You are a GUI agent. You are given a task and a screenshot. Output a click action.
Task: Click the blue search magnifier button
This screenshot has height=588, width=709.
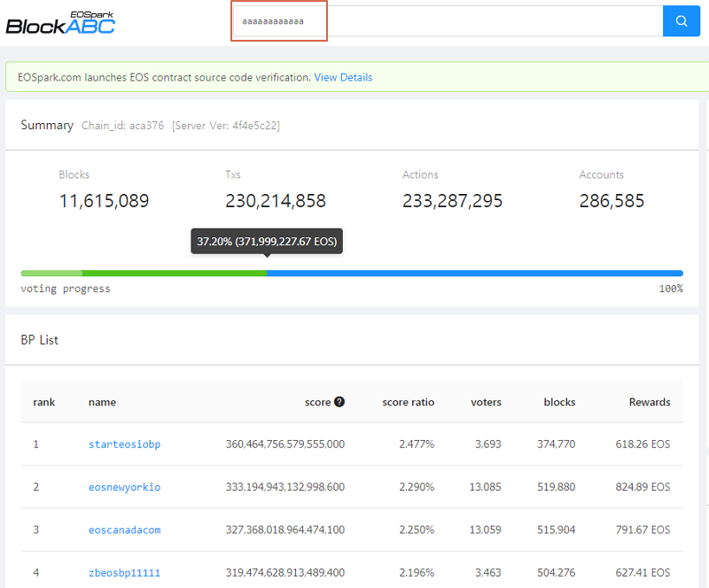click(x=681, y=21)
